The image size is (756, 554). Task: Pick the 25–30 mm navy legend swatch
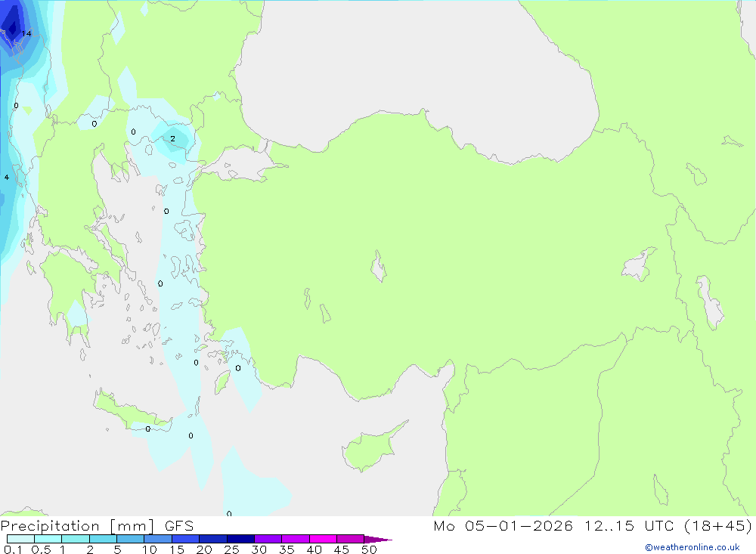pyautogui.click(x=240, y=539)
